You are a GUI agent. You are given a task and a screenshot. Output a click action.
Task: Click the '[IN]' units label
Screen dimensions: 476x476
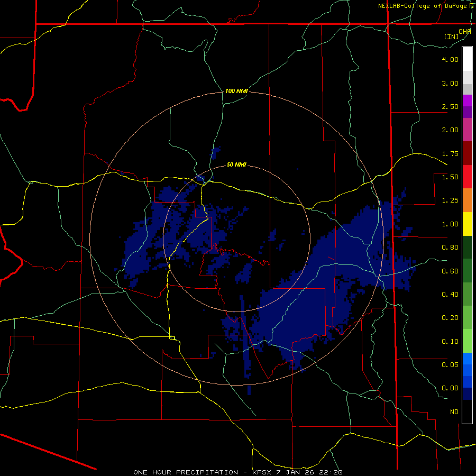coord(452,36)
